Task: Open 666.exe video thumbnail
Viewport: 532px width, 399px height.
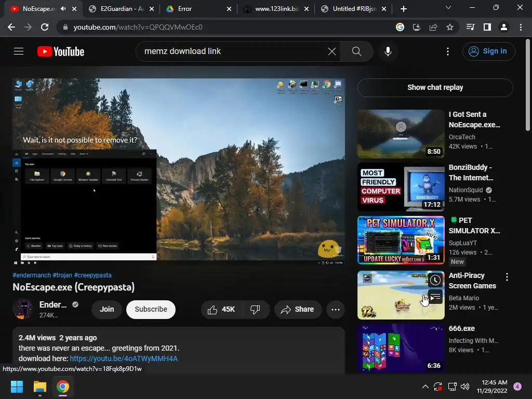Action: (x=401, y=348)
